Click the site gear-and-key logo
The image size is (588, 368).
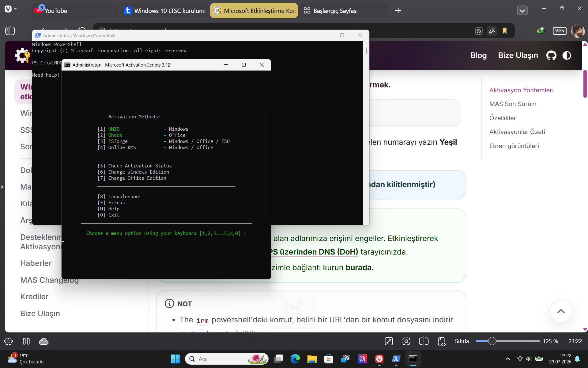click(x=22, y=56)
